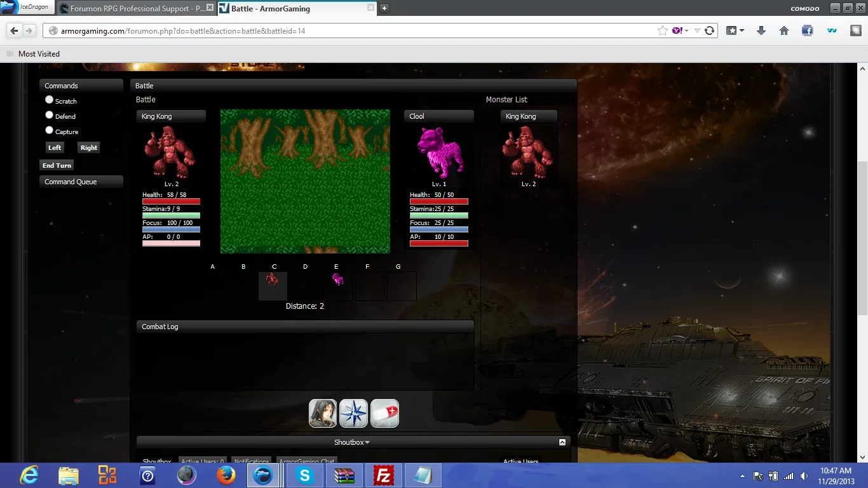Open the red-white pill items icon
Image resolution: width=868 pixels, height=488 pixels.
tap(384, 413)
